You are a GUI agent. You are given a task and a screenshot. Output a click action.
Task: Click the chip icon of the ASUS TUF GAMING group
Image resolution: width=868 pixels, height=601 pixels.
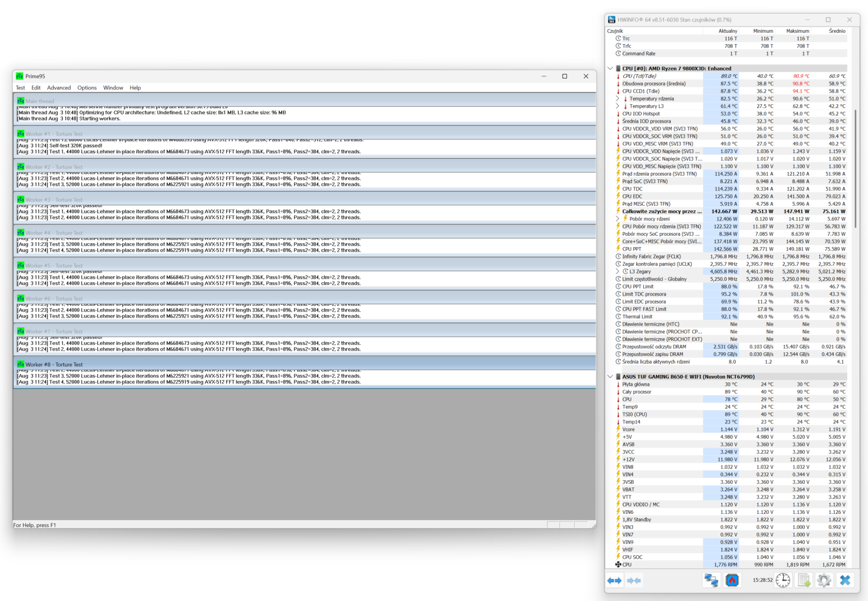coord(618,377)
